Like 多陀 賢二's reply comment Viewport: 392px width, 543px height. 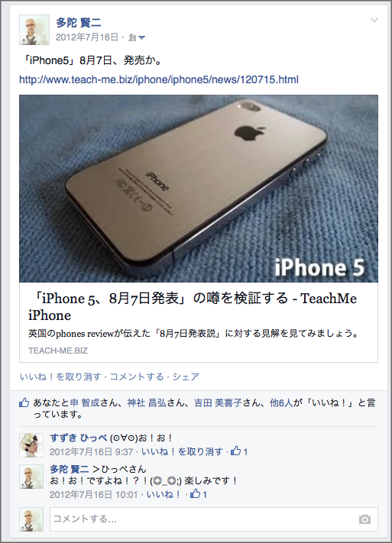click(x=164, y=494)
